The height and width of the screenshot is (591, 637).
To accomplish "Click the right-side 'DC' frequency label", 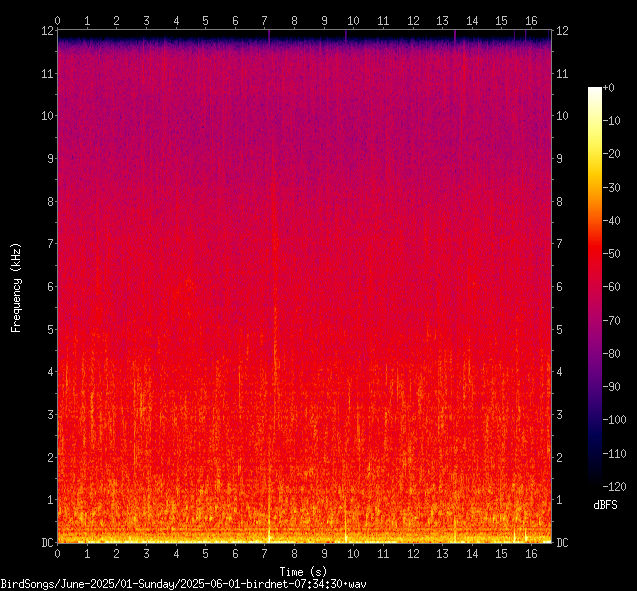I will click(562, 543).
